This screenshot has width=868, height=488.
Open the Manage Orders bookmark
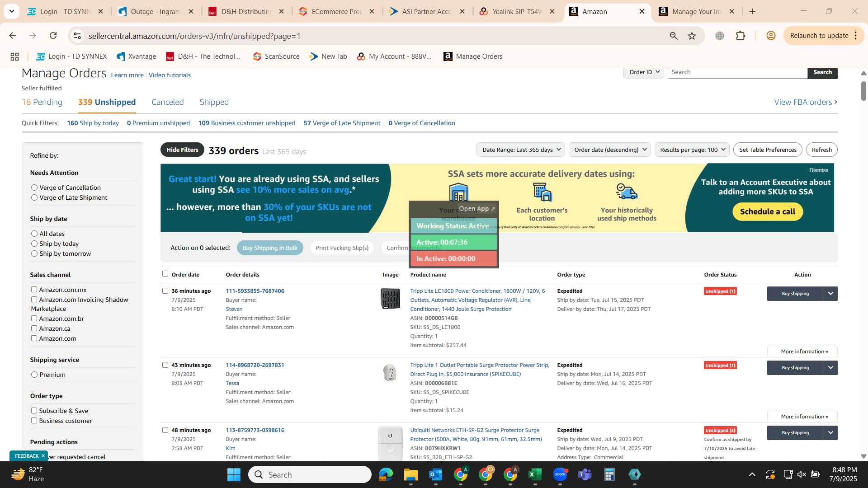pos(473,56)
